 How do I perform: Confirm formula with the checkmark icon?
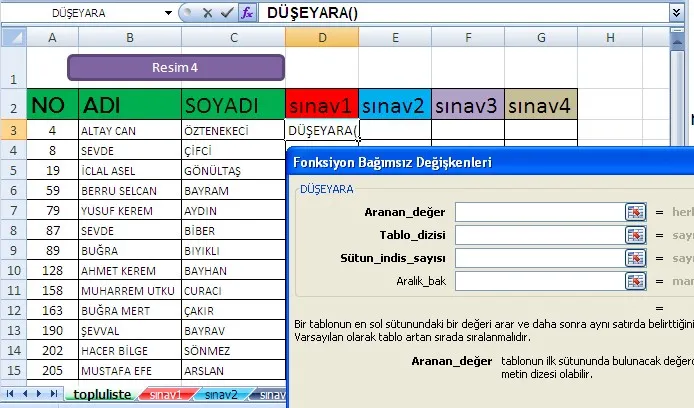[225, 14]
